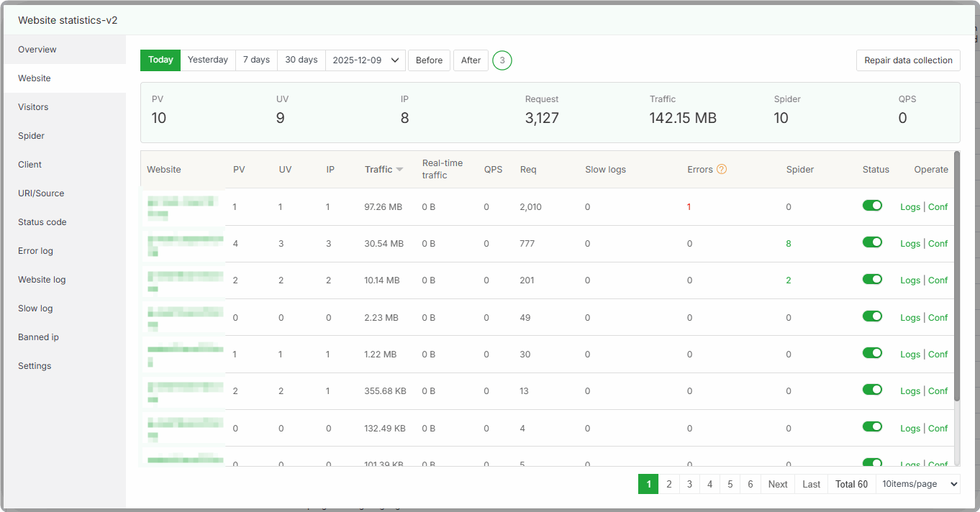
Task: Select the 7 days range tab
Action: (x=256, y=60)
